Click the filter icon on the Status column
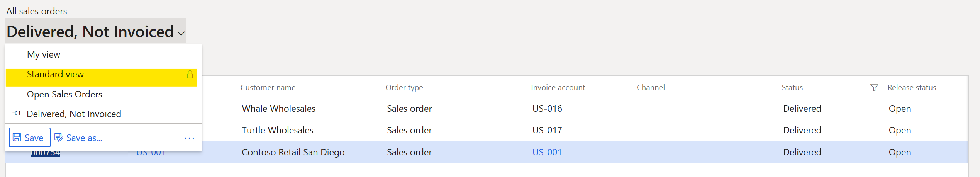 pyautogui.click(x=874, y=88)
